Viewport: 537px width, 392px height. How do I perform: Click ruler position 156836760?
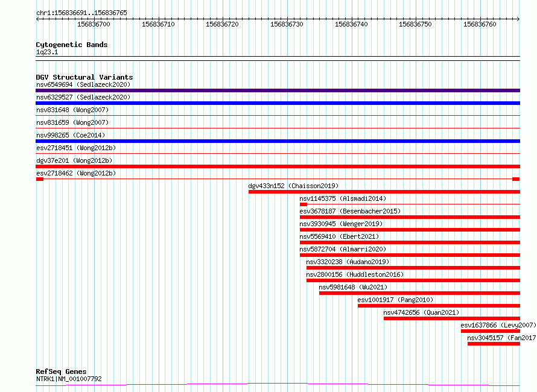(x=480, y=24)
